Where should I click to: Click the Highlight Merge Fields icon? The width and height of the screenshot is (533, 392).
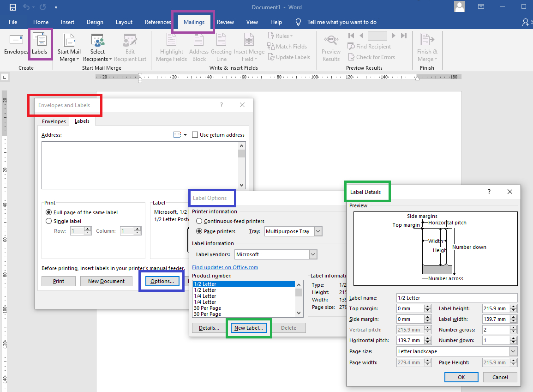pyautogui.click(x=171, y=46)
